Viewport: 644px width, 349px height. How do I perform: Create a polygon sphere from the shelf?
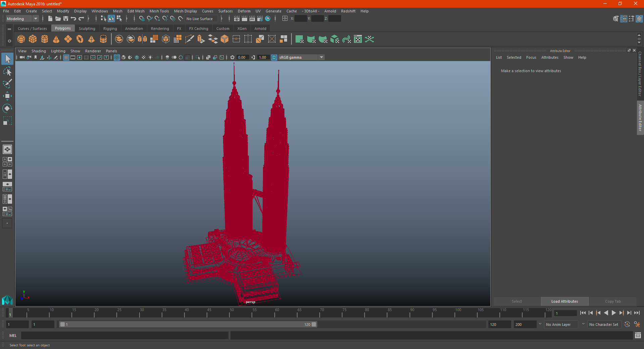tap(21, 39)
